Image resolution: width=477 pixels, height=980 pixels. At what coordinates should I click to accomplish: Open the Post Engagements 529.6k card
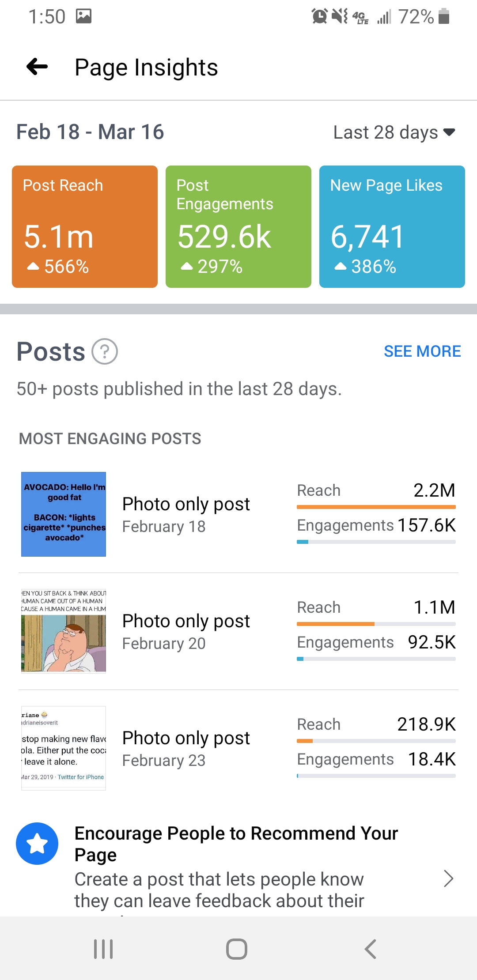pos(238,226)
